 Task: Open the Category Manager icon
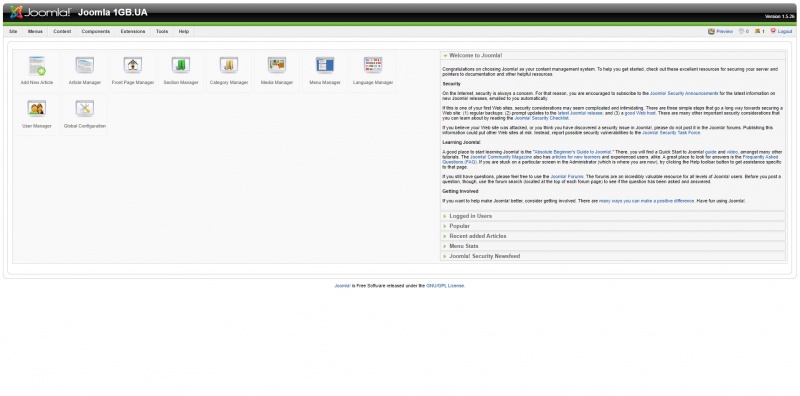pyautogui.click(x=229, y=71)
